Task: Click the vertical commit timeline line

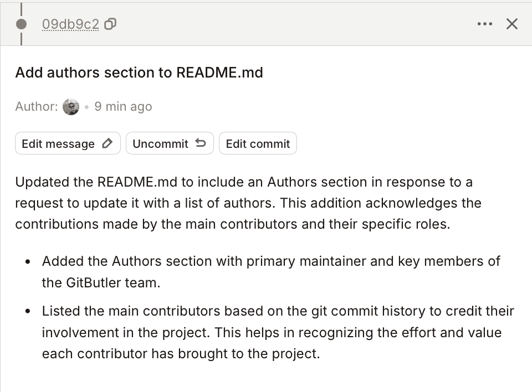Action: coord(21,8)
